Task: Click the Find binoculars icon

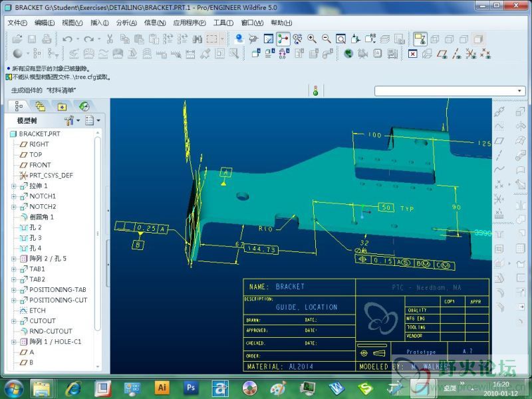Action: click(197, 39)
